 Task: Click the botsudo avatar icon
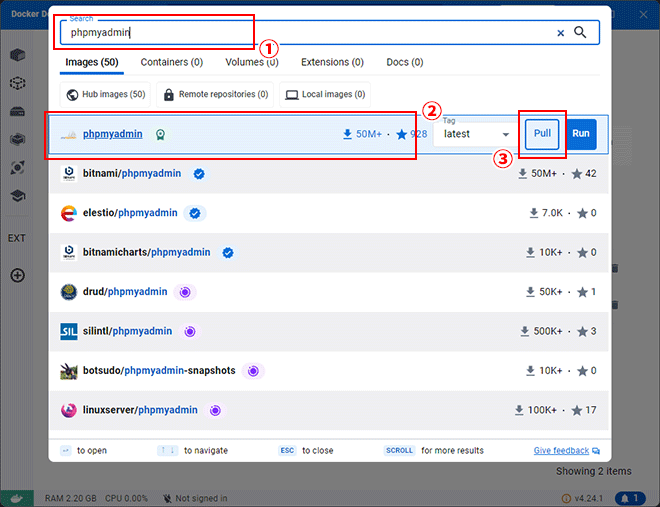click(x=69, y=371)
